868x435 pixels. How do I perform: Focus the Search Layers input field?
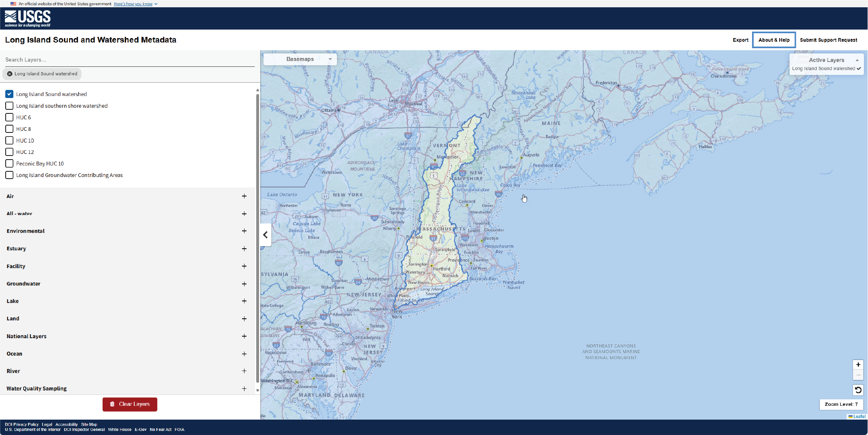(130, 60)
